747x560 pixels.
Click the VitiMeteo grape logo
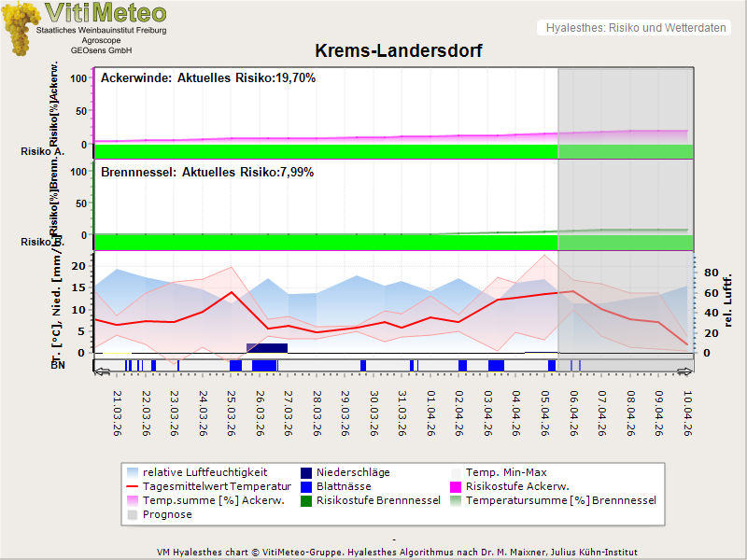click(x=19, y=28)
